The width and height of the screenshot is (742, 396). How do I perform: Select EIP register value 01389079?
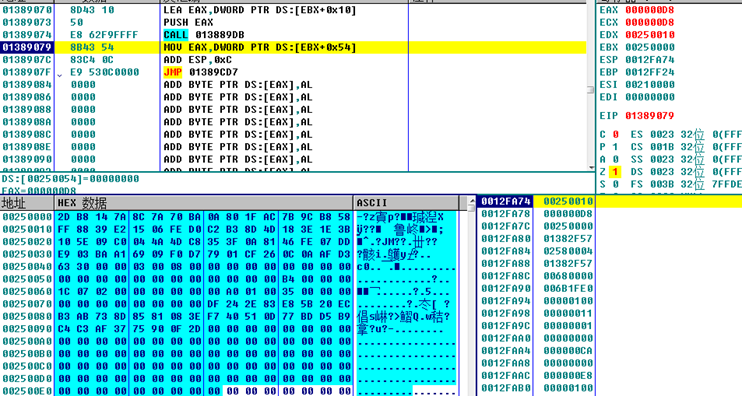pos(650,115)
